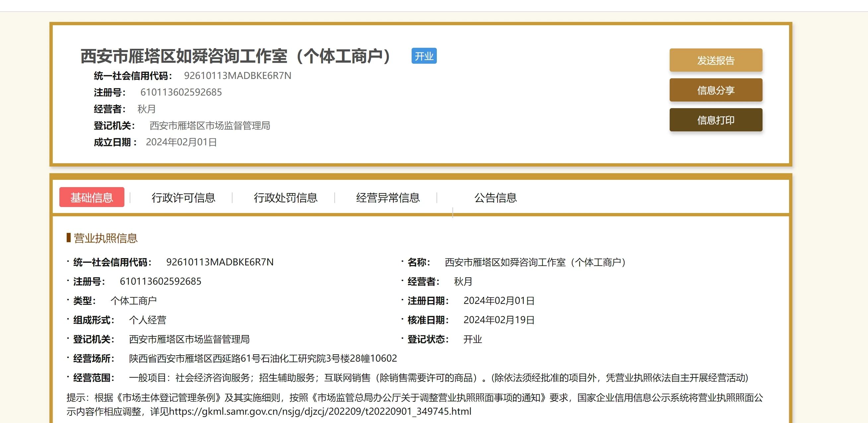Image resolution: width=868 pixels, height=423 pixels.
Task: Click the blue 开业 status badge
Action: pos(424,56)
